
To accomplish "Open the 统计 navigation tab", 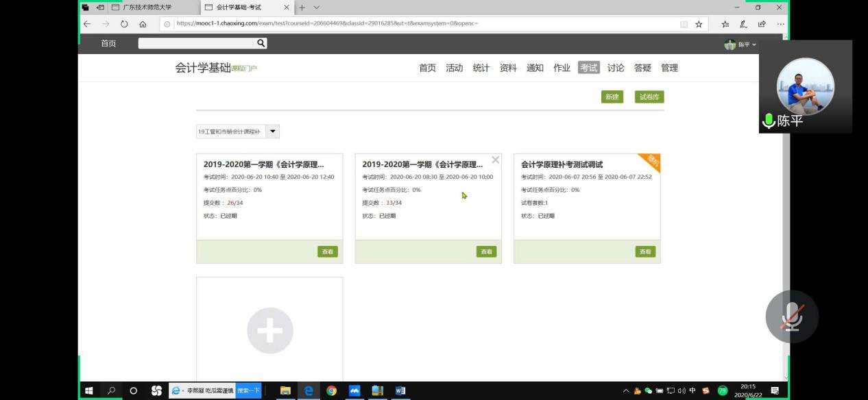I will (481, 68).
